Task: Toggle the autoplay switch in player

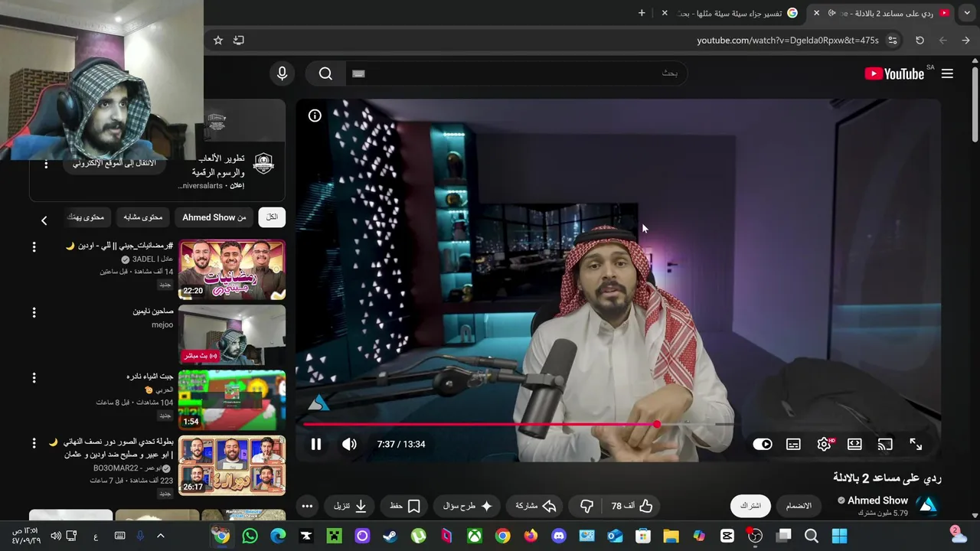Action: coord(763,444)
